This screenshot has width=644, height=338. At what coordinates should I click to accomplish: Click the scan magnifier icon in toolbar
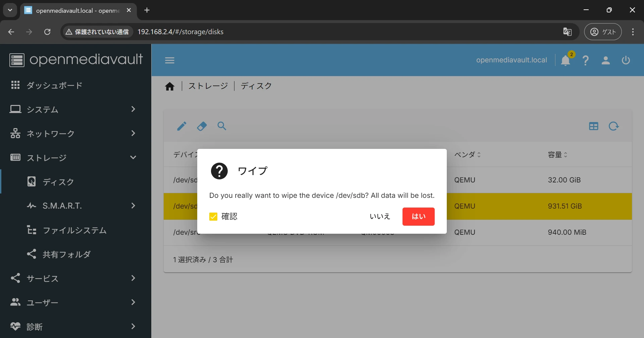coord(222,126)
